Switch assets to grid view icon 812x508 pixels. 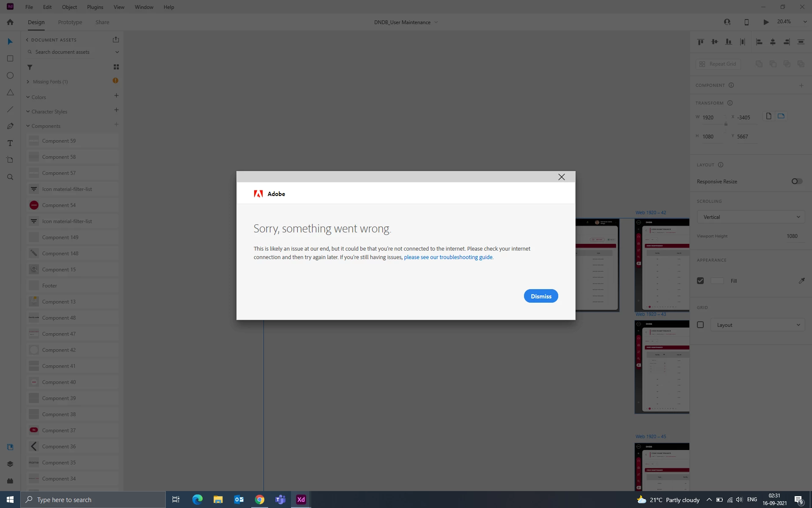[x=116, y=67]
